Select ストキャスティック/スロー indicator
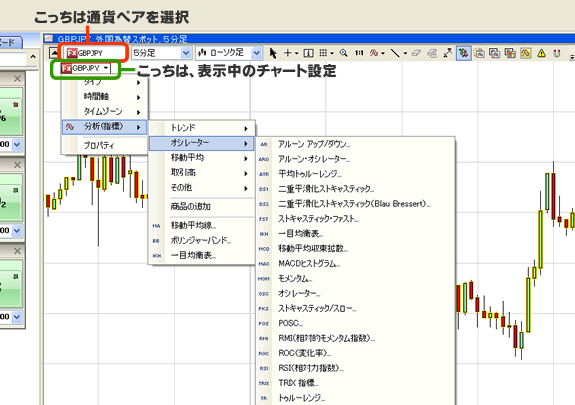Viewport: 575px width, 405px height. (x=356, y=309)
